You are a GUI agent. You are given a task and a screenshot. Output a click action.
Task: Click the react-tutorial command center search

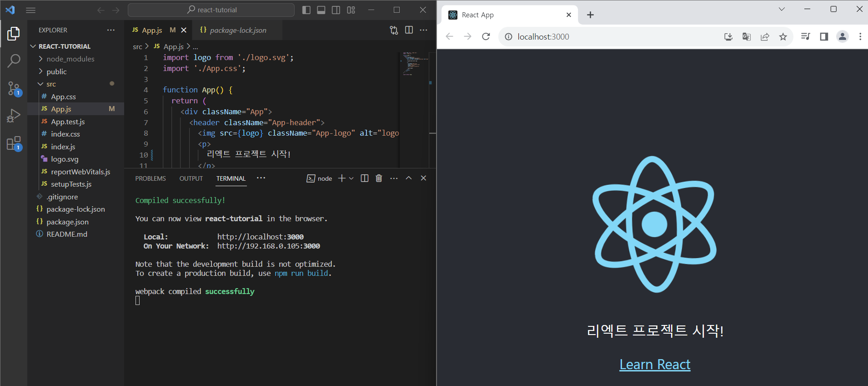211,10
